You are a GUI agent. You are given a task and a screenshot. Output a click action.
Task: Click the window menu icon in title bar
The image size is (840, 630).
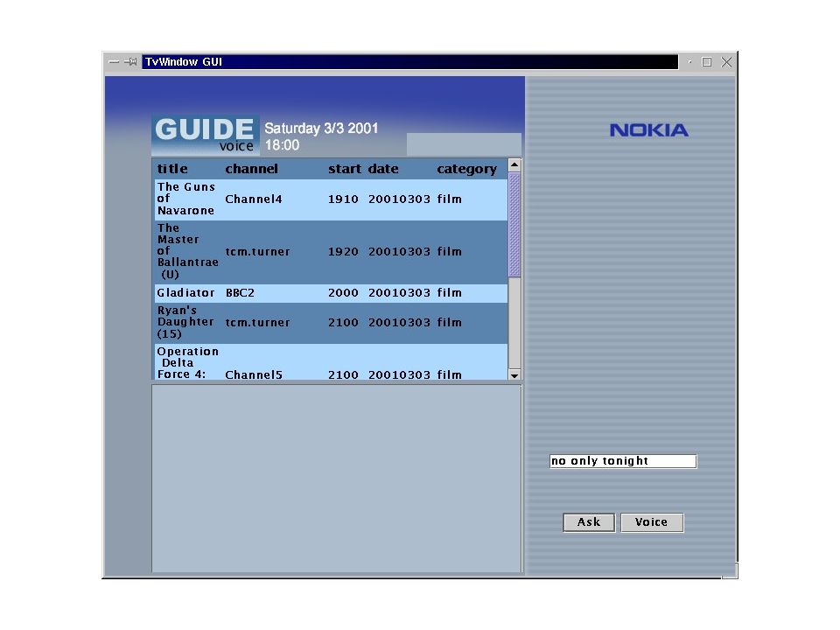click(114, 62)
